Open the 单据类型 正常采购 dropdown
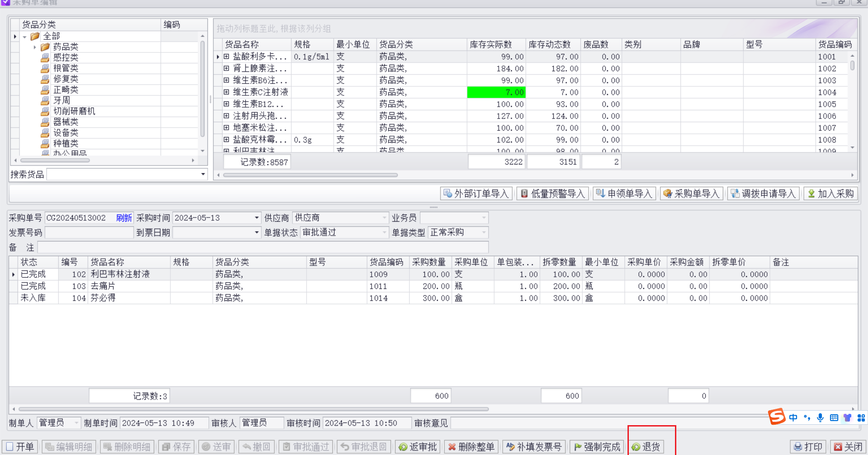The width and height of the screenshot is (868, 455). point(484,232)
